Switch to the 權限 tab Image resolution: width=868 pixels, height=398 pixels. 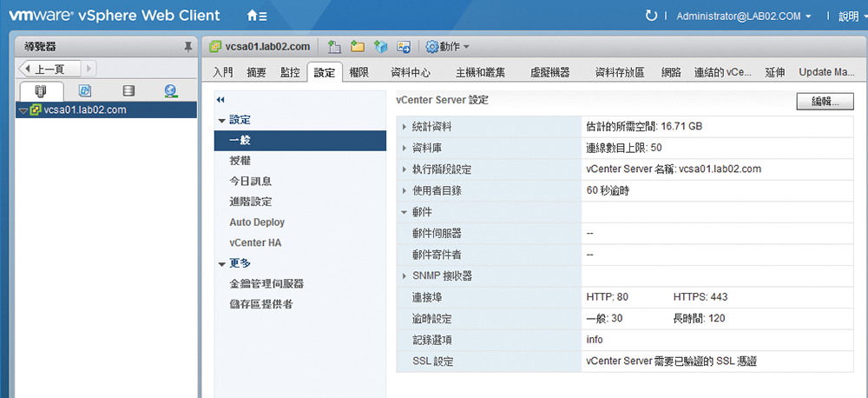[x=359, y=73]
